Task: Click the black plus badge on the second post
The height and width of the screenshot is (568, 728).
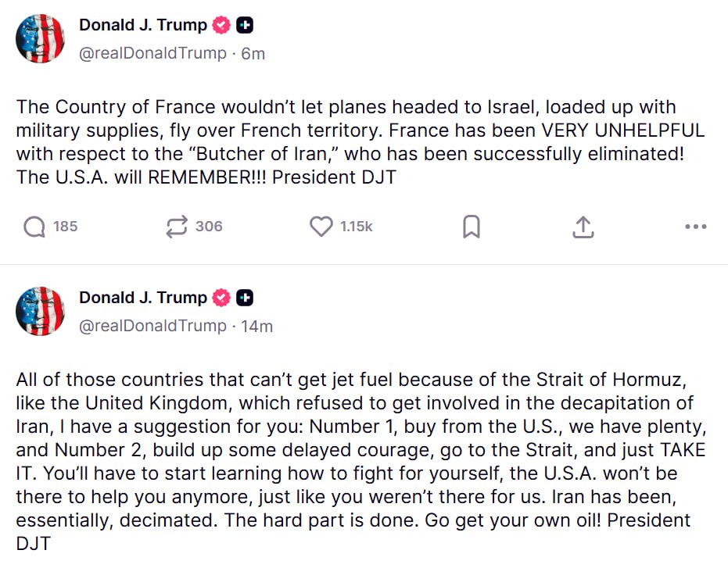Action: tap(245, 298)
